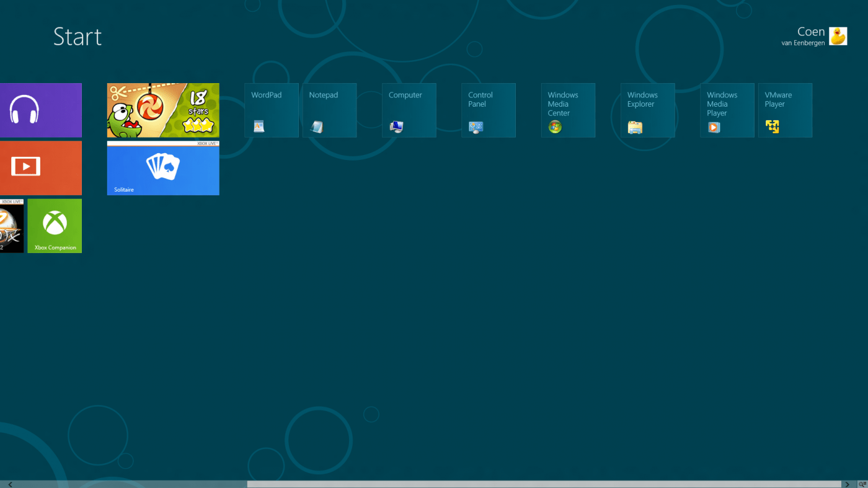Screen dimensions: 868x488
Task: Click the semantic zoom button at bottom-right
Action: pos(862,484)
